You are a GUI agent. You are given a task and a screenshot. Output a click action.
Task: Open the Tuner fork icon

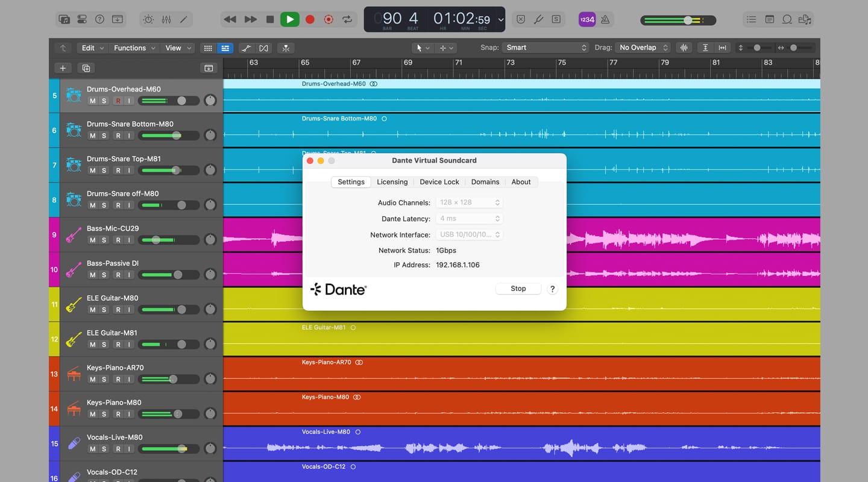[539, 19]
